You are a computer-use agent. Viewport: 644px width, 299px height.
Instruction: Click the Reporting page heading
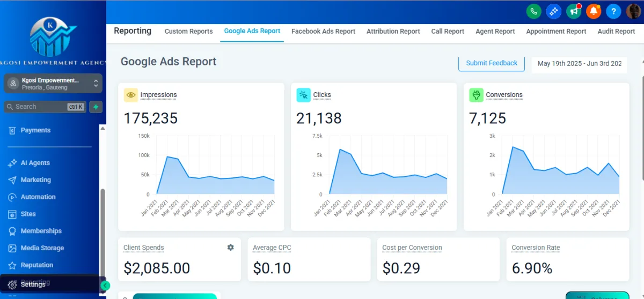click(x=133, y=31)
